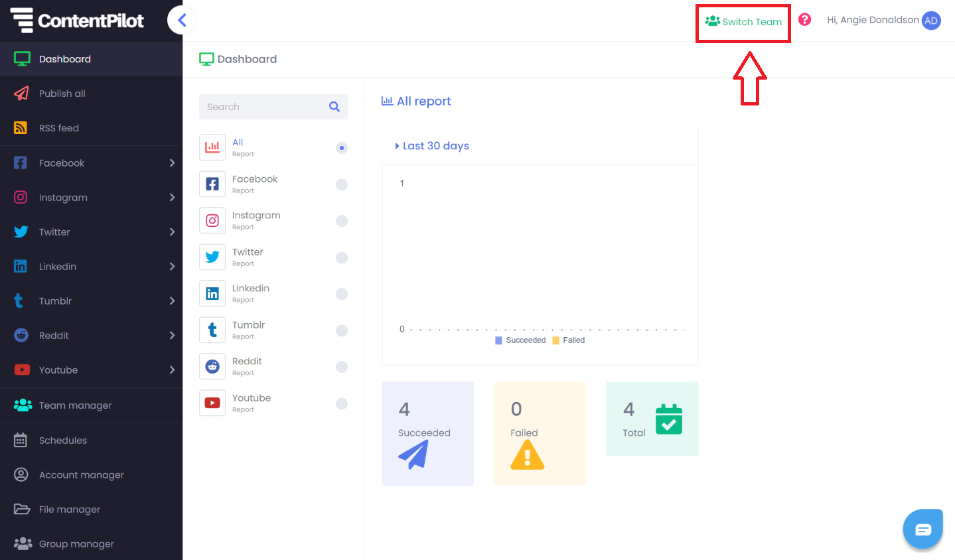Toggle the Succeeded legend swatch in the chart
The height and width of the screenshot is (560, 955).
(x=498, y=340)
